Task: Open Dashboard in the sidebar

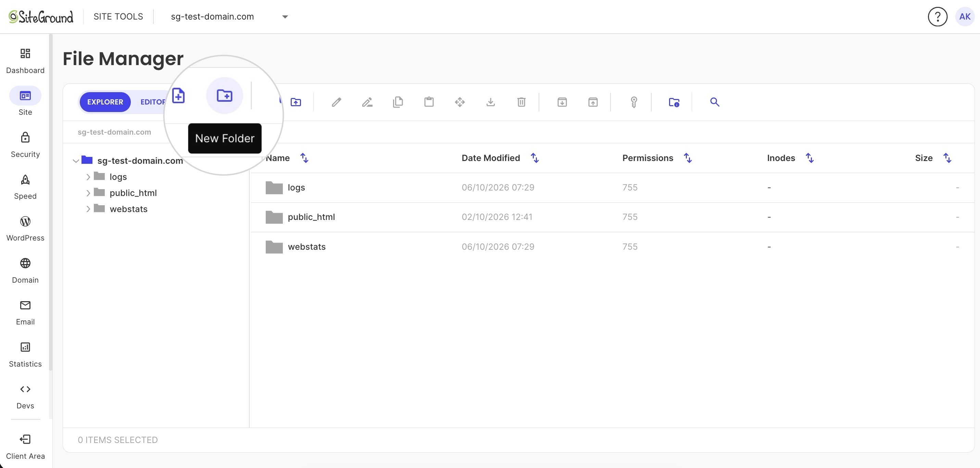Action: 25,61
